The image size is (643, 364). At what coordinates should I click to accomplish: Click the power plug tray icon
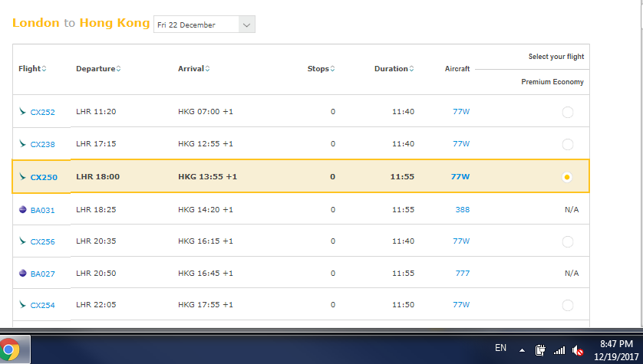(x=539, y=350)
